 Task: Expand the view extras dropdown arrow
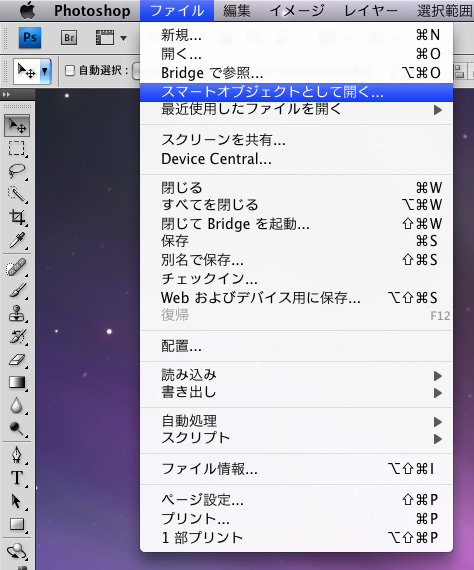pyautogui.click(x=124, y=38)
